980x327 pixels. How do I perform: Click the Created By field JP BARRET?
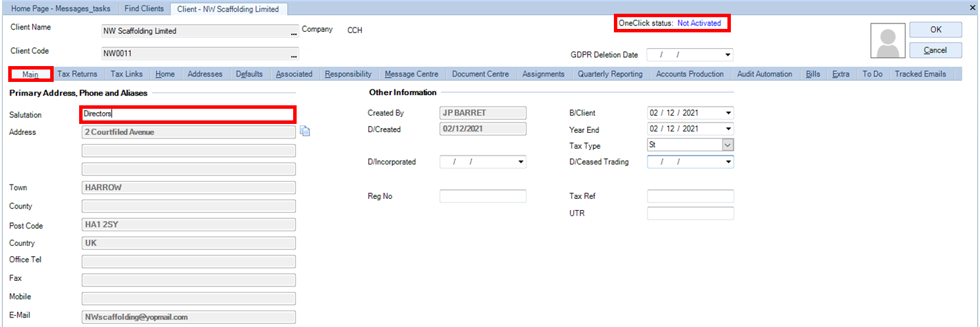click(483, 113)
